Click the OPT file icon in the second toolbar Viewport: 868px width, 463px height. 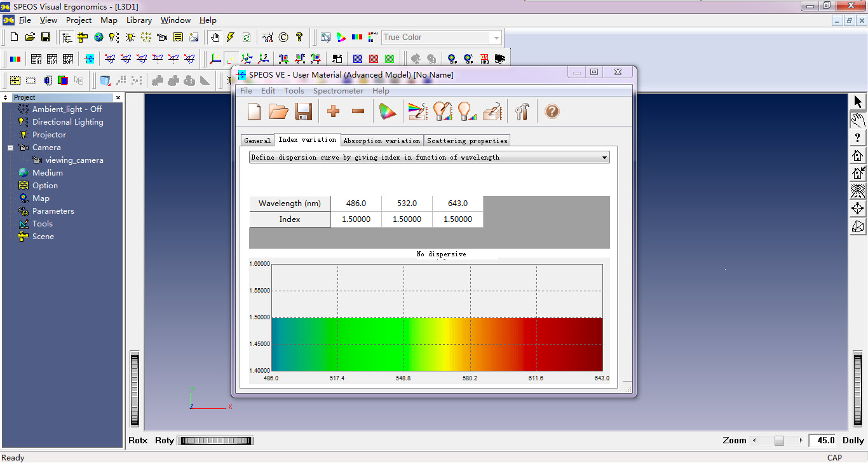(x=68, y=59)
